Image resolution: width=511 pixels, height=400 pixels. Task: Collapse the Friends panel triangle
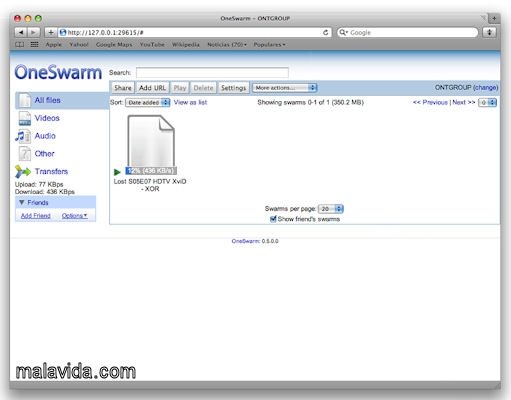pos(22,202)
